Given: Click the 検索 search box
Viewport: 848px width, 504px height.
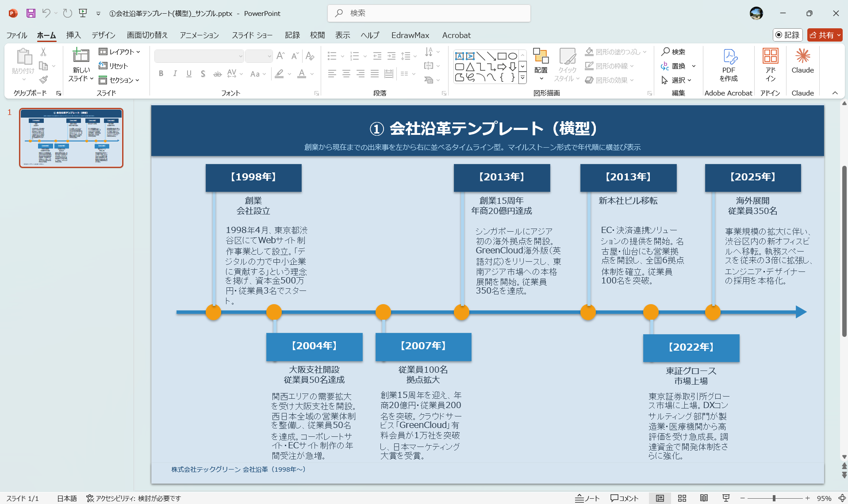Looking at the screenshot, I should (x=429, y=13).
